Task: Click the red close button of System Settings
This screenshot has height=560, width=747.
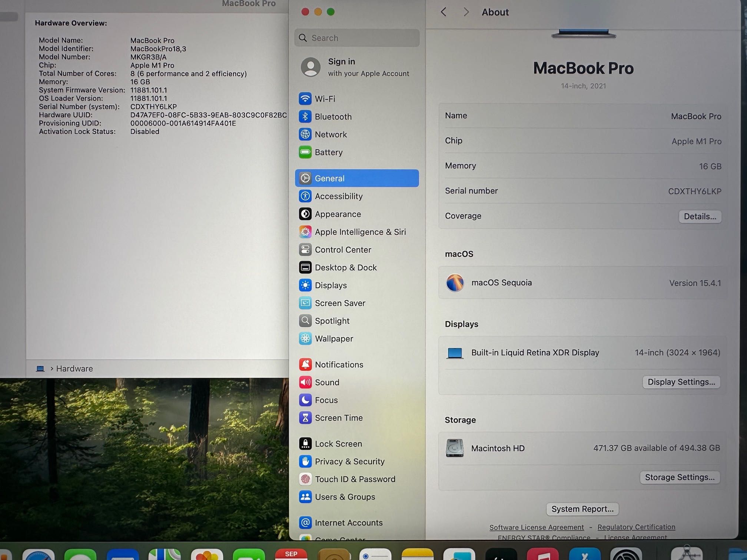Action: pyautogui.click(x=305, y=12)
